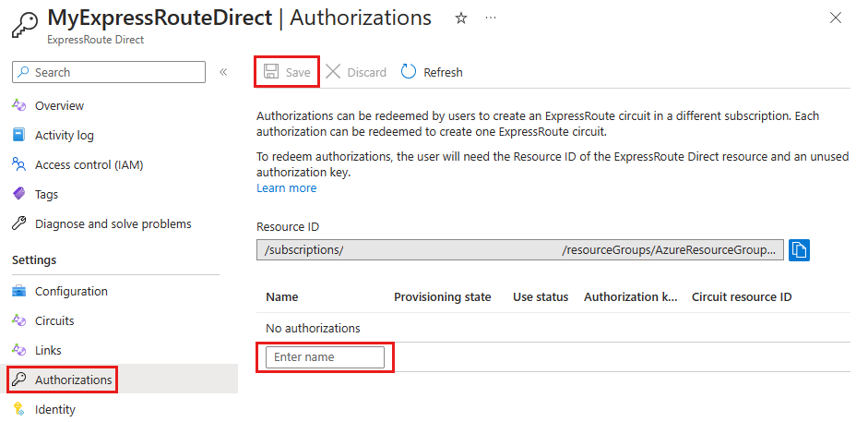Screen dimensions: 868x422
Task: Open the Identity menu item
Action: click(54, 409)
